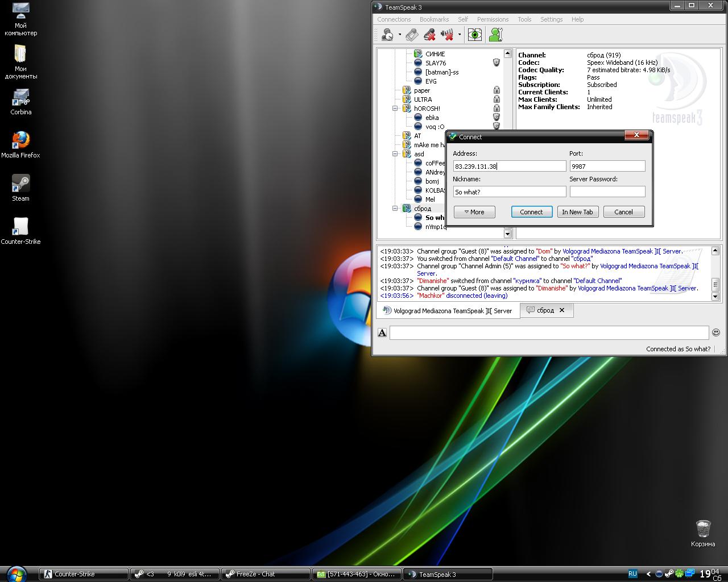Viewport: 728px width, 582px height.
Task: Open the contacts manager toolbar icon
Action: click(495, 35)
